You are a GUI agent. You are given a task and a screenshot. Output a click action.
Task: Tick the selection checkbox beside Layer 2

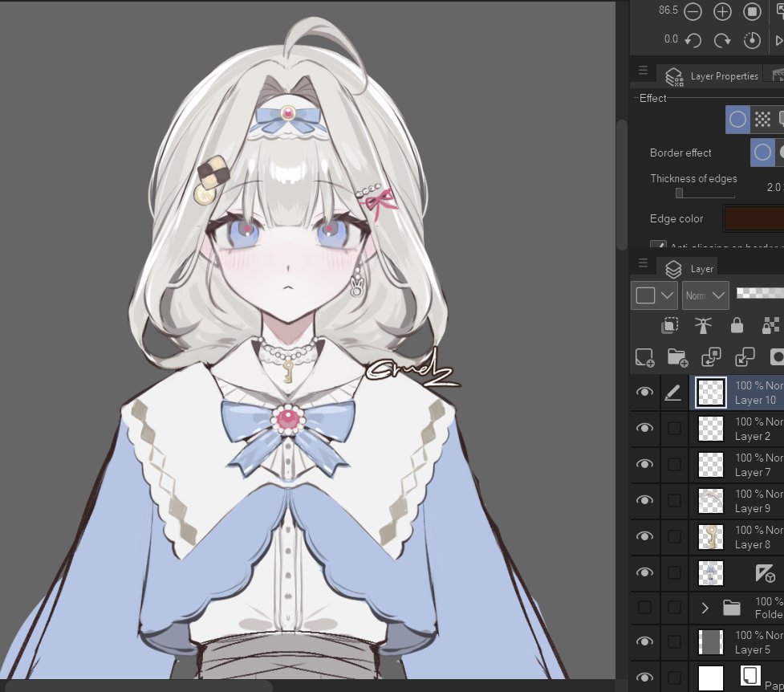click(x=674, y=428)
